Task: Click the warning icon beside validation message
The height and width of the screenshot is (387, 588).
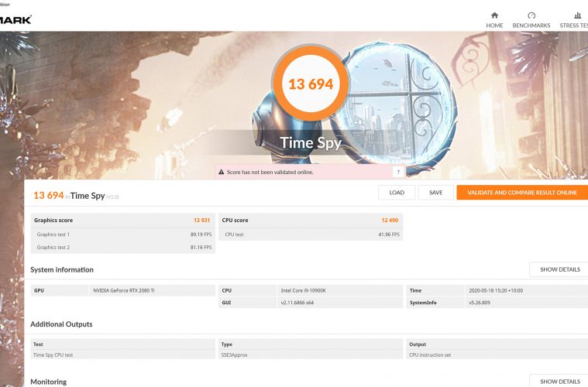Action: click(x=222, y=172)
